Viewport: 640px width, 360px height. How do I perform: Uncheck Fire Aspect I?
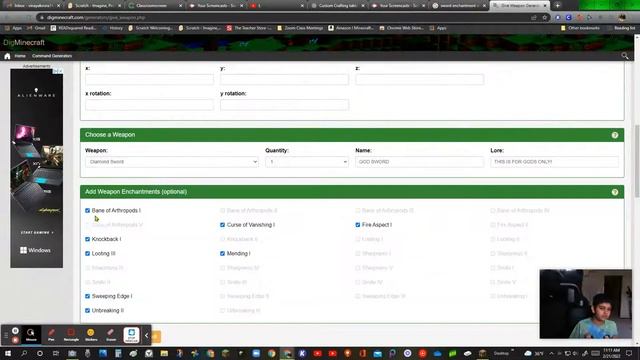(358, 225)
